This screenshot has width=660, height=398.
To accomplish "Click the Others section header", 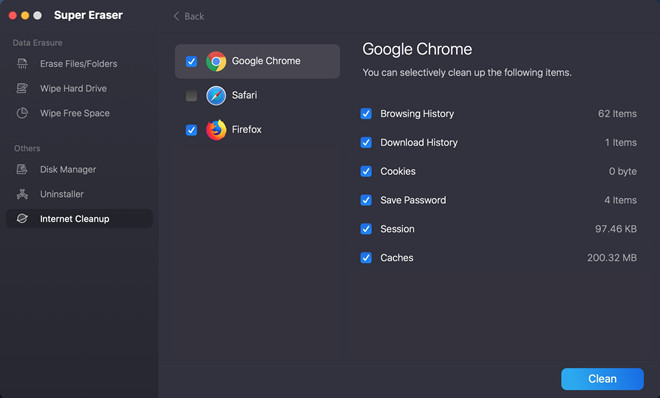I will 27,149.
